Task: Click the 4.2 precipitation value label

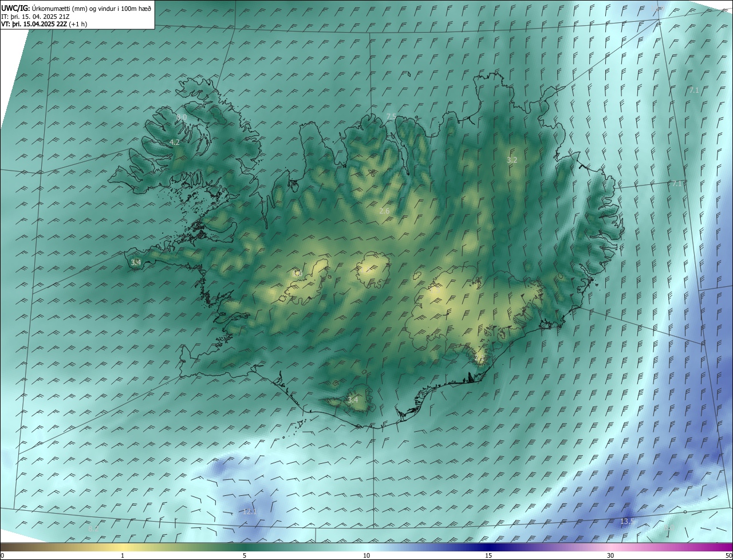Action: [x=175, y=143]
